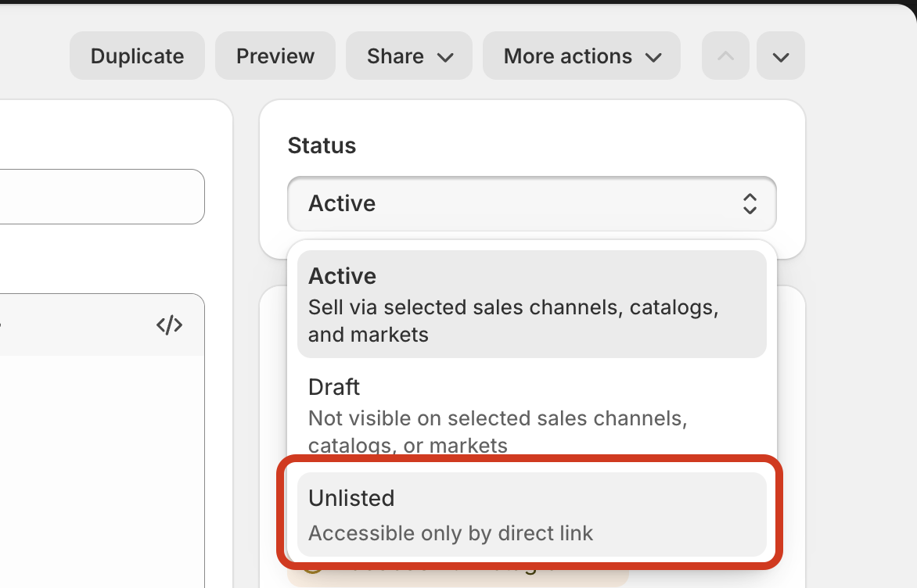The height and width of the screenshot is (588, 917).
Task: Click the Preview button
Action: 275,56
